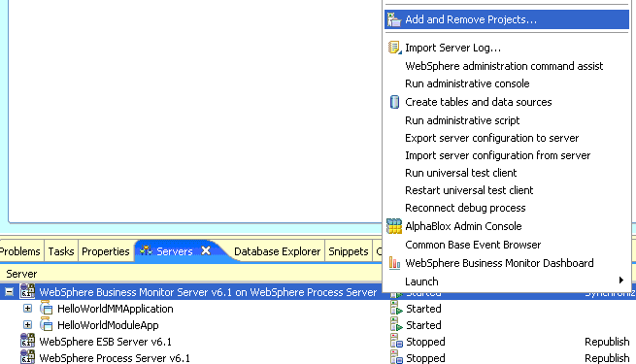The image size is (636, 364).
Task: Click Started status of HelloWorldModuleApp
Action: (423, 325)
